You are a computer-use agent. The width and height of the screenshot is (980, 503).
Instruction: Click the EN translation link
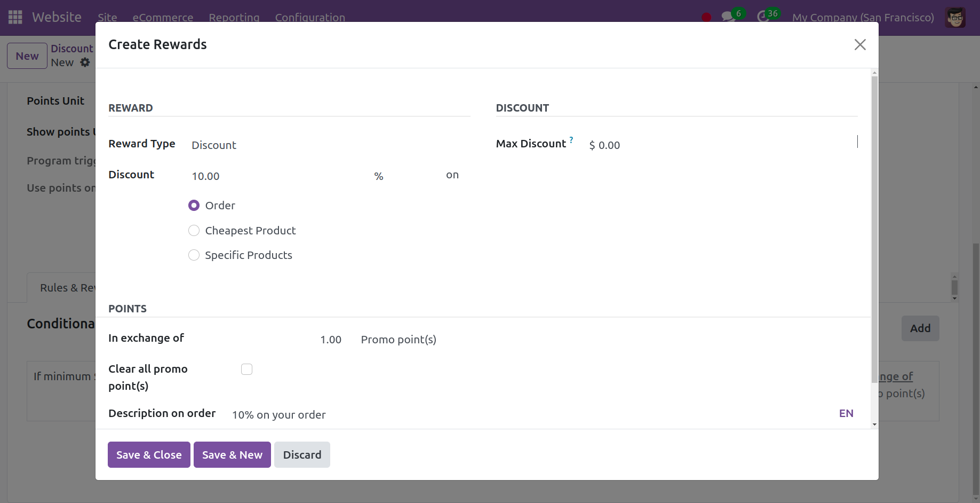pos(846,413)
